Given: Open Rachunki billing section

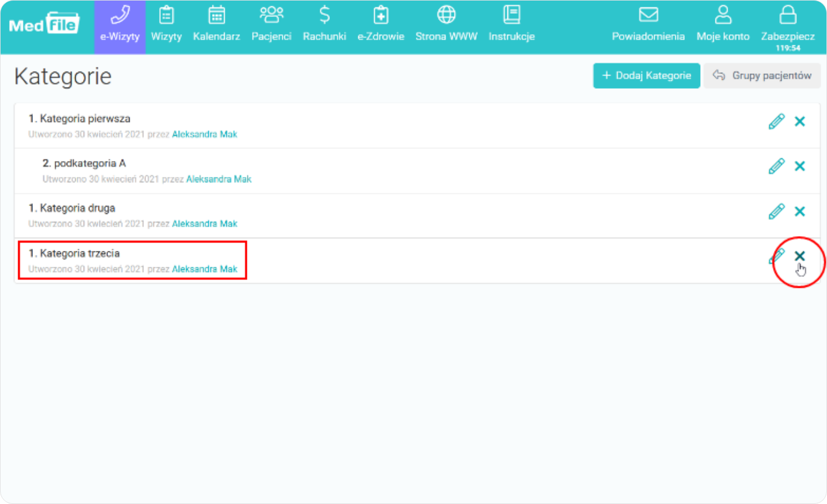Looking at the screenshot, I should coord(324,24).
